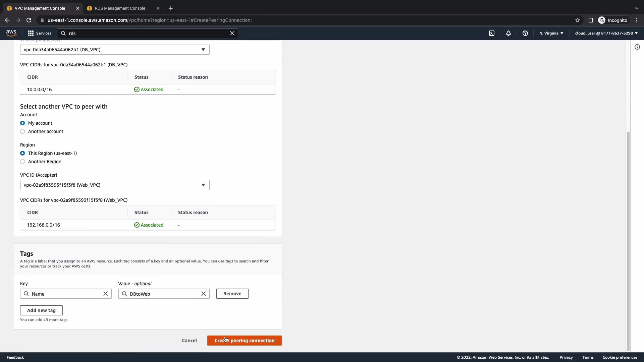Clear the rds search box text
The height and width of the screenshot is (362, 644).
point(232,33)
